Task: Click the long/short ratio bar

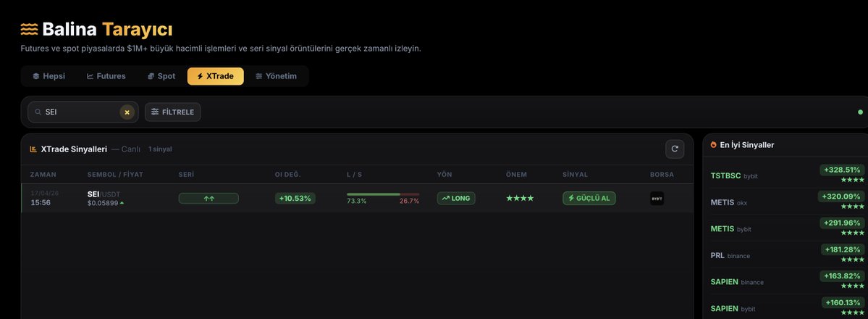Action: 383,194
